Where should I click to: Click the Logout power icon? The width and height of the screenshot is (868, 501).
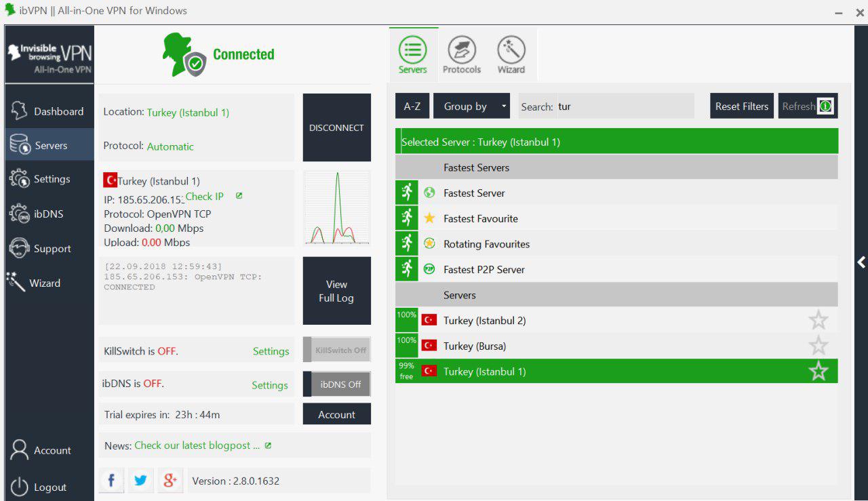coord(20,487)
